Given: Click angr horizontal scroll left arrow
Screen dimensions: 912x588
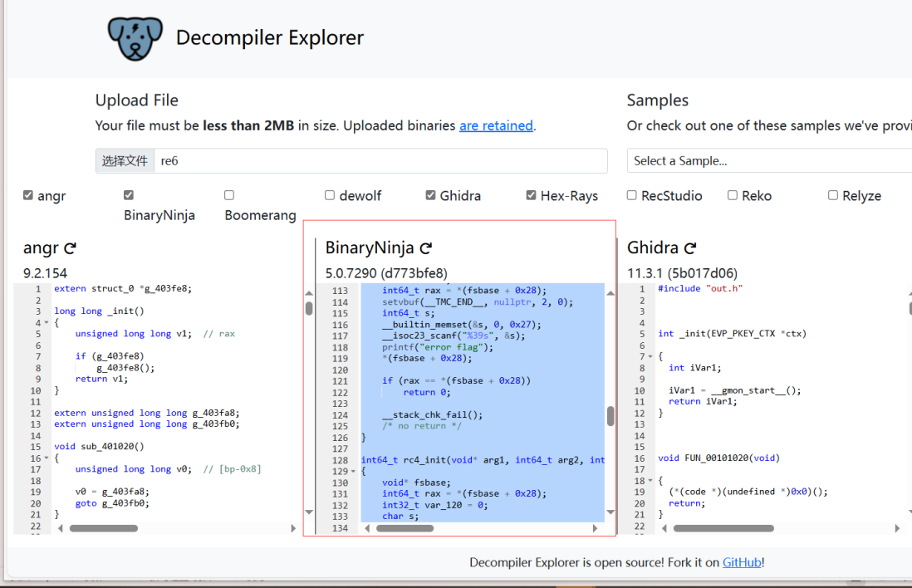Looking at the screenshot, I should [61, 528].
